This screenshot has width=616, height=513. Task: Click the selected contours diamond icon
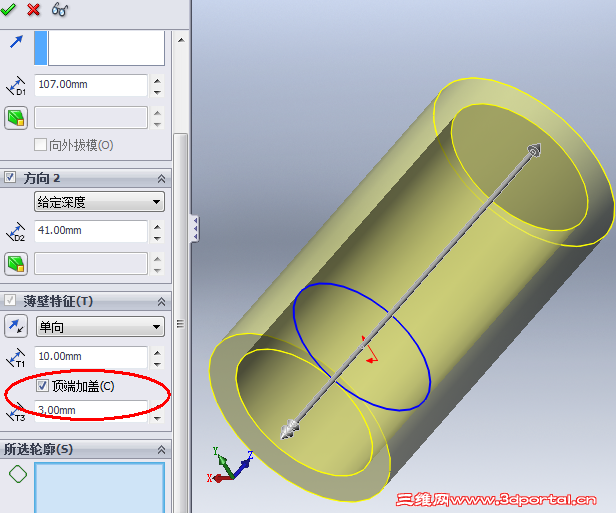(18, 474)
